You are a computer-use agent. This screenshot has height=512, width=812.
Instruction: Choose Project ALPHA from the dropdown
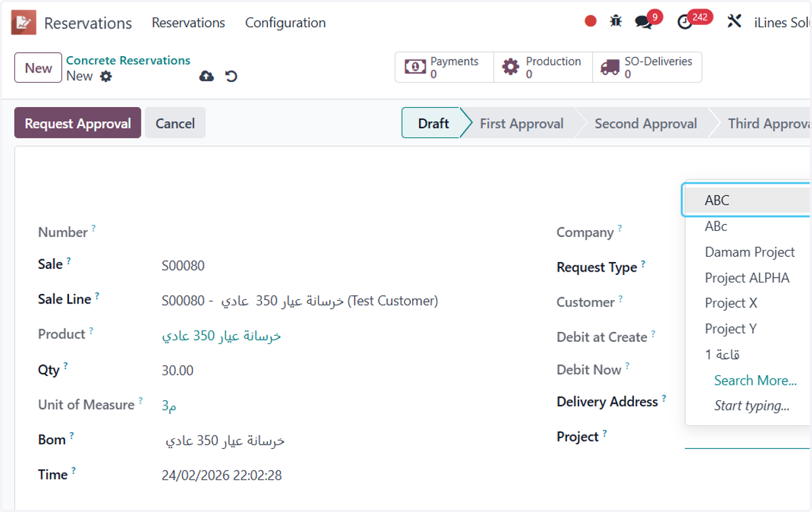pyautogui.click(x=747, y=278)
